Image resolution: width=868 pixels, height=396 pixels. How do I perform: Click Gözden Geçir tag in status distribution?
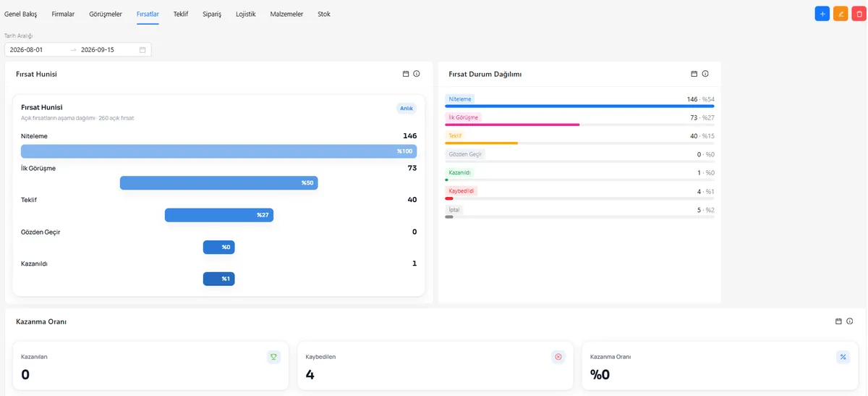465,154
